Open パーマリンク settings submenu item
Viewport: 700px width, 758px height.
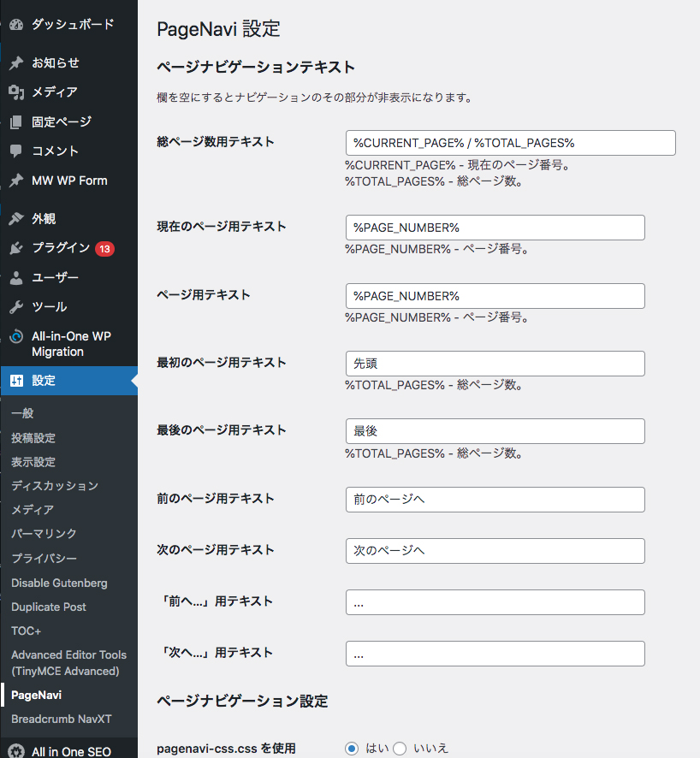44,534
